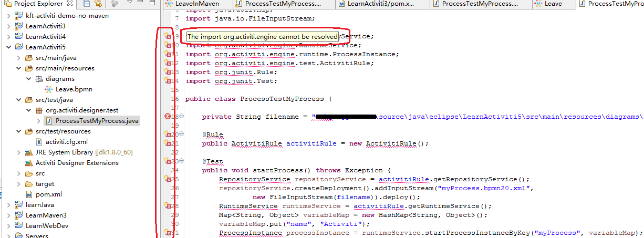
Task: Click the src/main/java source folder icon
Action: coord(29,58)
